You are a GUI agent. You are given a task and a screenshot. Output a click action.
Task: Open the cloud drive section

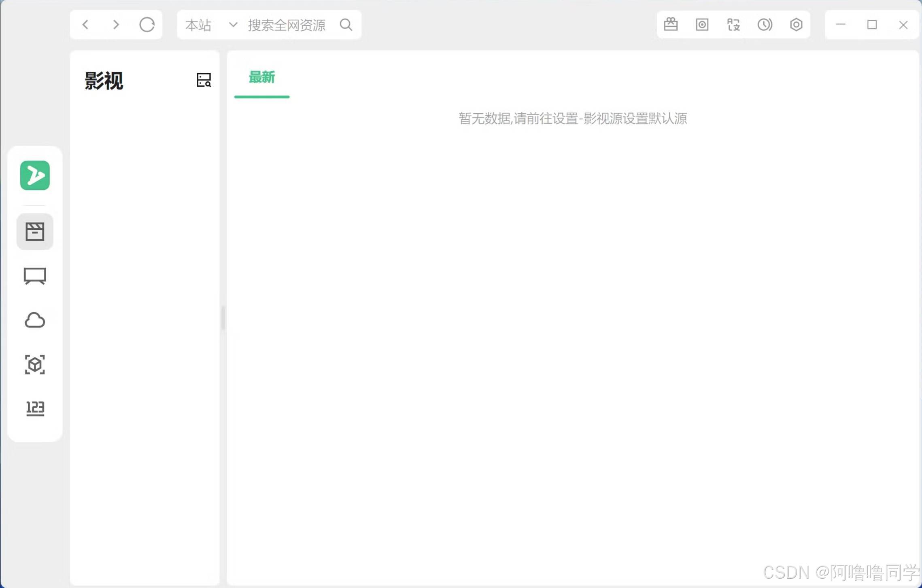pyautogui.click(x=35, y=320)
